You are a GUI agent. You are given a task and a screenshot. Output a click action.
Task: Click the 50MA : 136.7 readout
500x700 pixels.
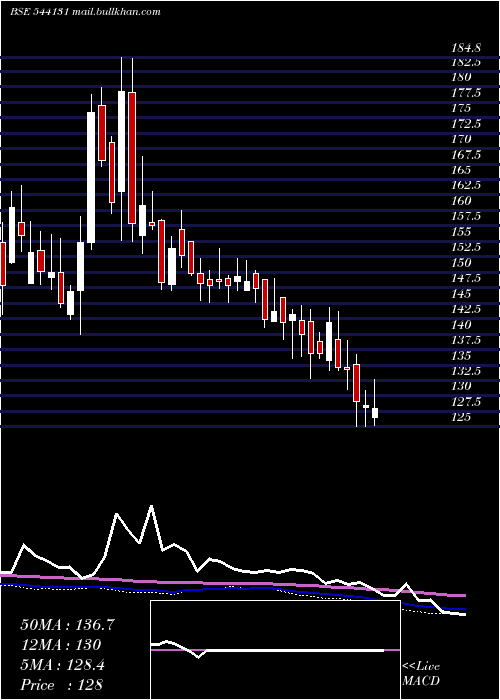point(67,625)
